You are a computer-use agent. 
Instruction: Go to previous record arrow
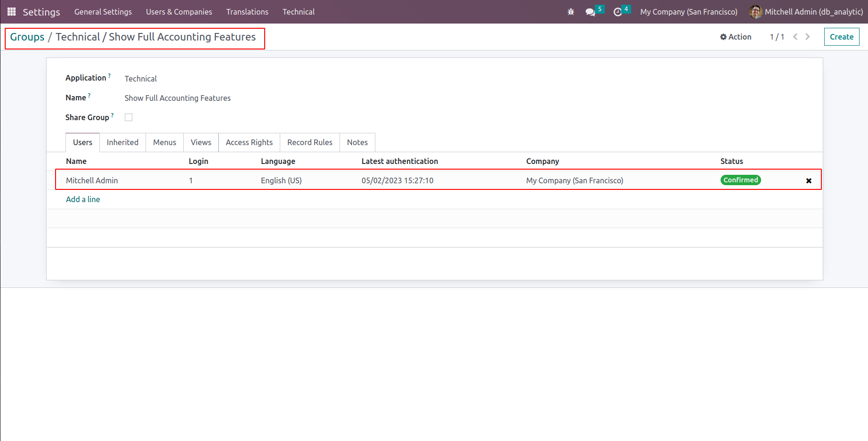[795, 37]
